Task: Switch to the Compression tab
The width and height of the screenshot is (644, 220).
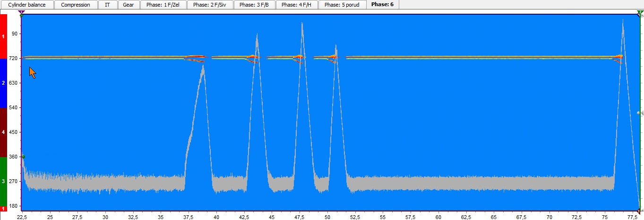Action: pos(76,5)
